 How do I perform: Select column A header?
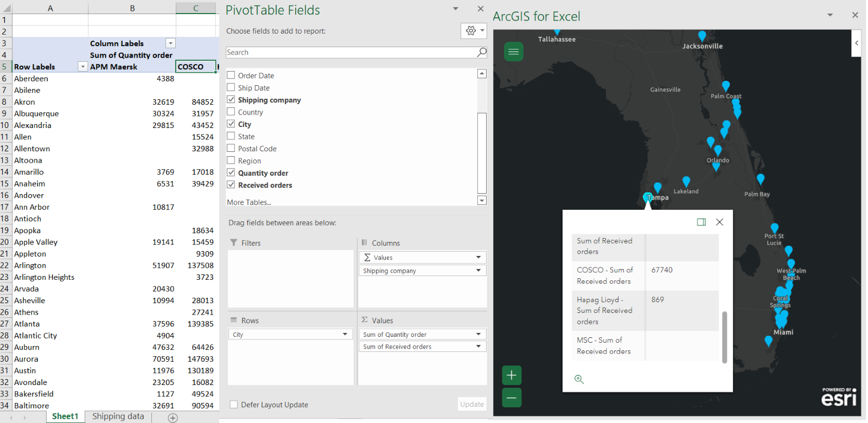tap(50, 8)
